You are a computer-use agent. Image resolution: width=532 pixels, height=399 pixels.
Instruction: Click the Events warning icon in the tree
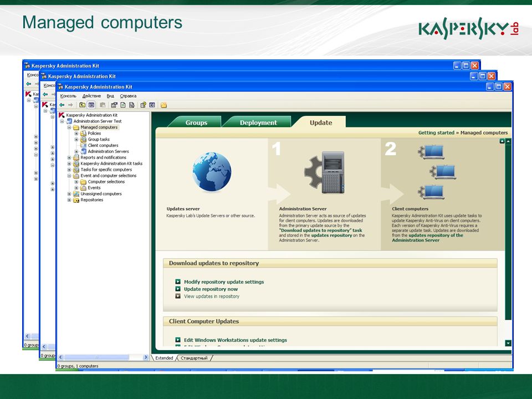tap(84, 188)
